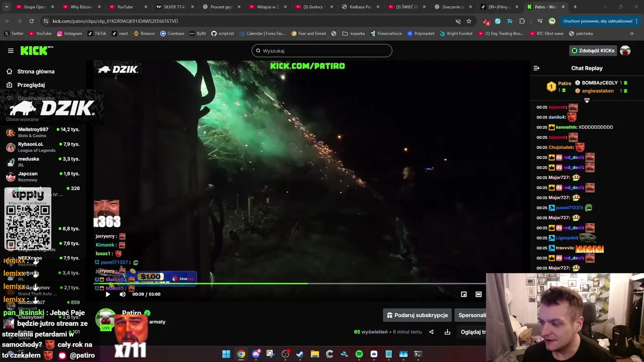Viewport: 644px width, 362px height.
Task: Open Japczan channel in sidebar
Action: (43, 176)
